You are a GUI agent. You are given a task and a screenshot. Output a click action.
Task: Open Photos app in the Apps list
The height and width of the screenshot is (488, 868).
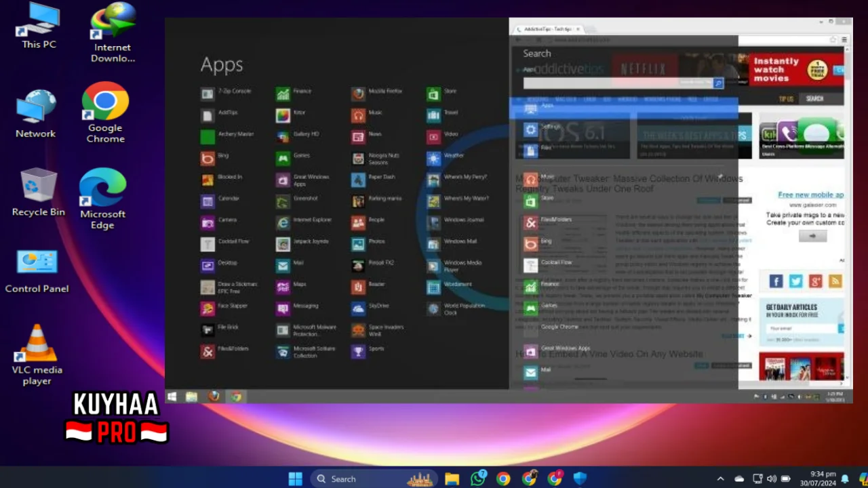pos(368,243)
